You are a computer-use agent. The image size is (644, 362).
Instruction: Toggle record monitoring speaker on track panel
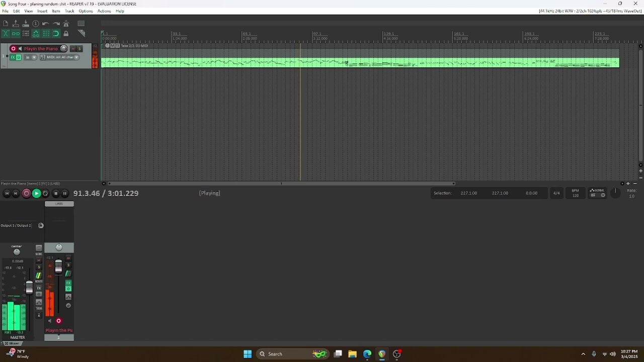point(20,49)
